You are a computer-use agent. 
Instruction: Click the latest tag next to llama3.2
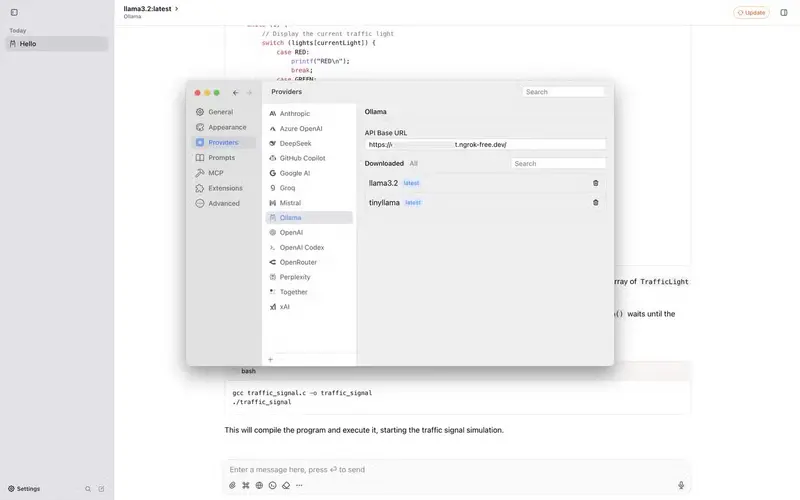[x=411, y=183]
